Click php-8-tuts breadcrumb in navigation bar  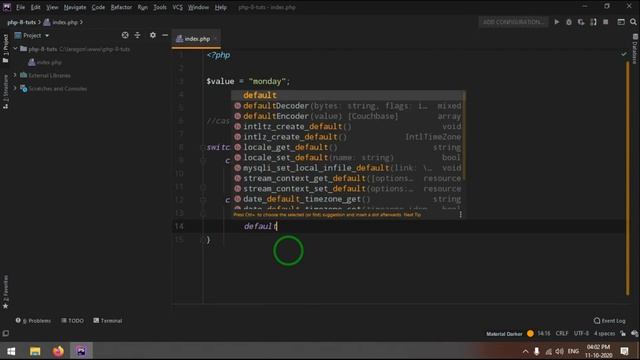point(21,22)
